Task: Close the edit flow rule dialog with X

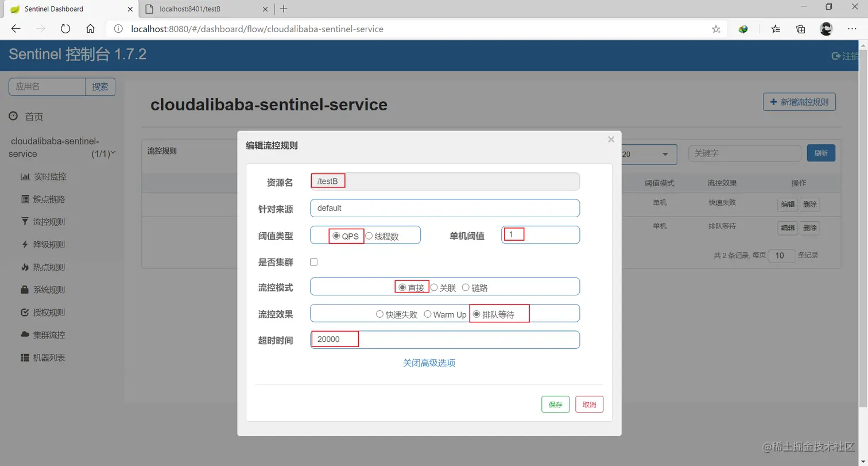Action: [611, 139]
